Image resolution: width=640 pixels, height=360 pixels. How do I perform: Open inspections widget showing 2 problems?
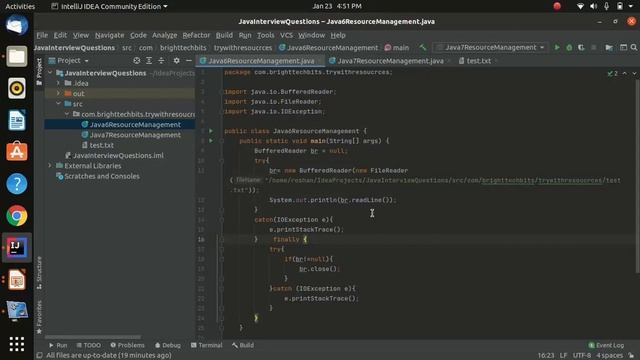(612, 73)
